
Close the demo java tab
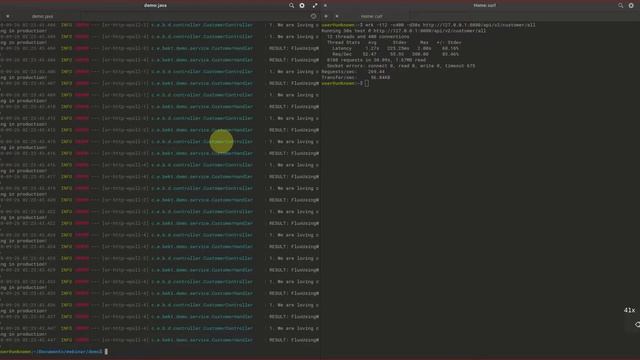pos(8,16)
